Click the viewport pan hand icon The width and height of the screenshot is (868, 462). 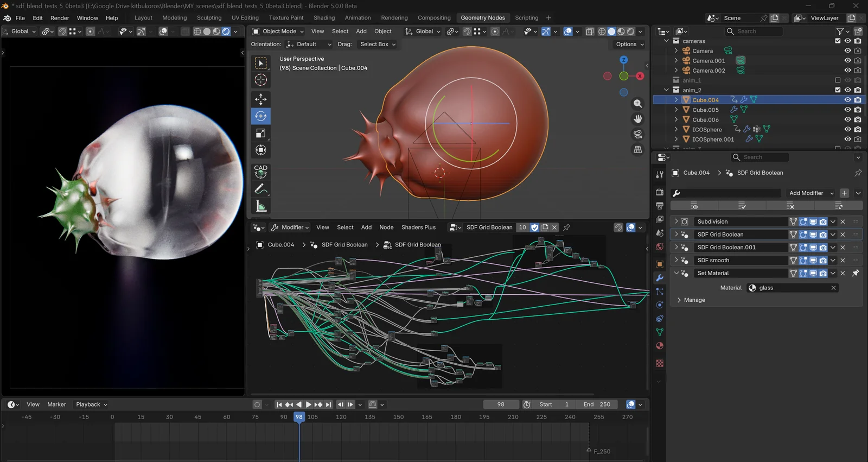click(x=638, y=119)
